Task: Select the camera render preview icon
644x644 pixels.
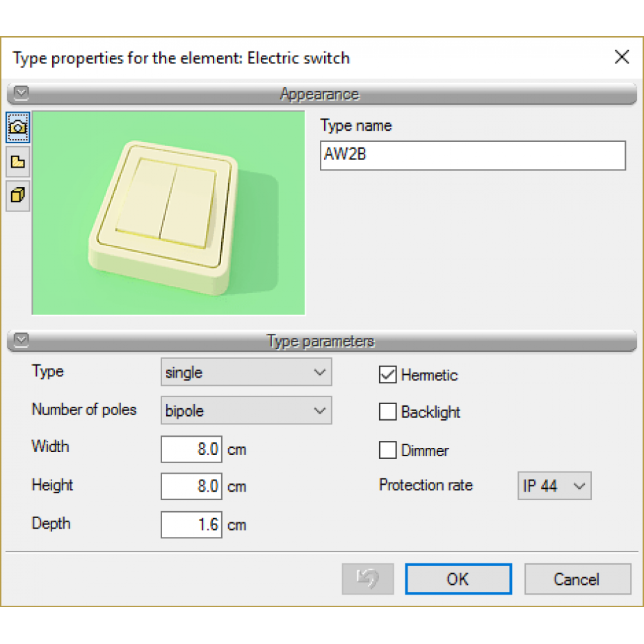Action: coord(17,127)
